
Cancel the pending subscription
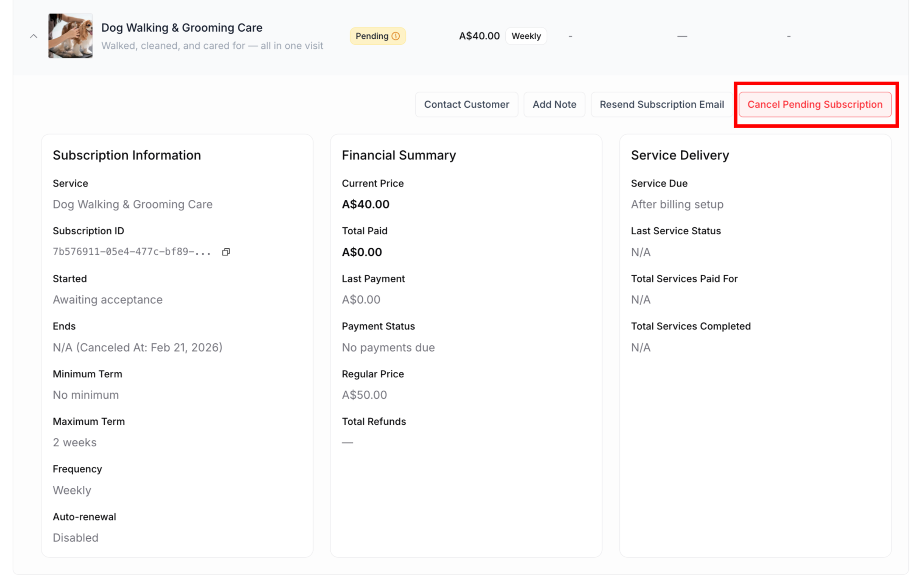click(815, 104)
